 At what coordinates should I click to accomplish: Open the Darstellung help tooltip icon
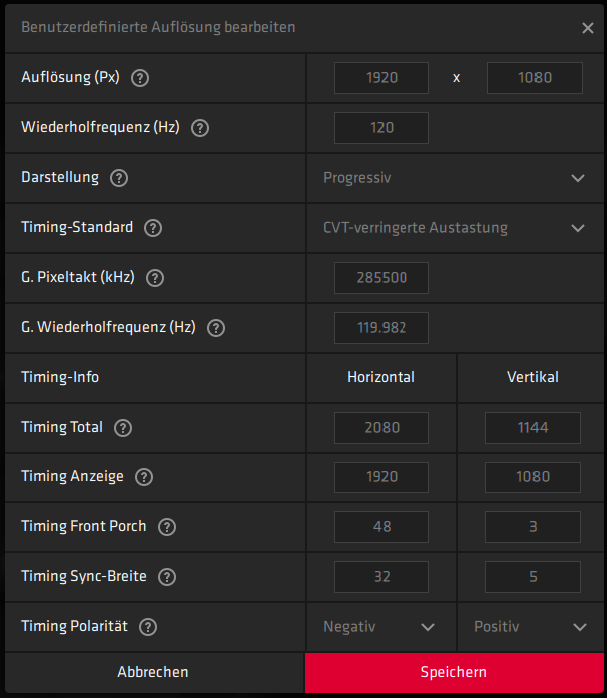[x=119, y=178]
